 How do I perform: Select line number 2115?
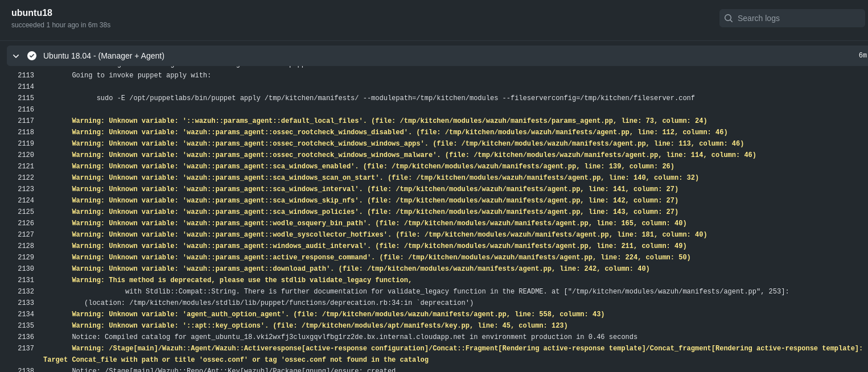[x=26, y=98]
